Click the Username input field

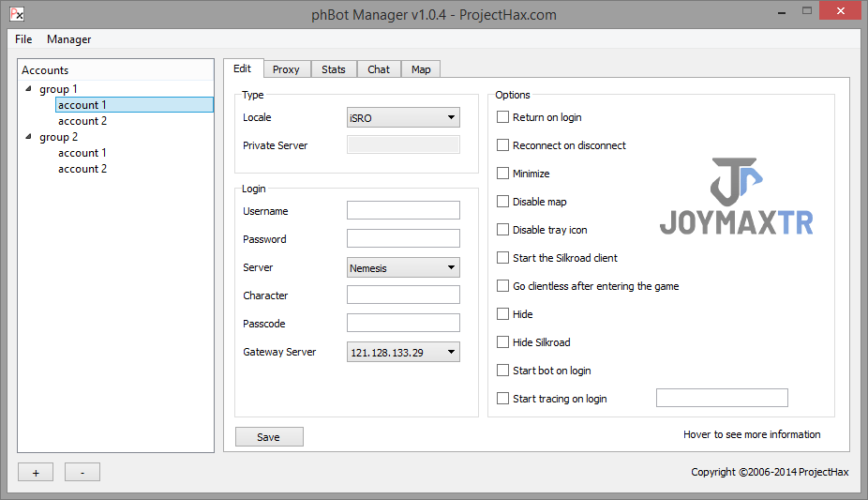(404, 210)
